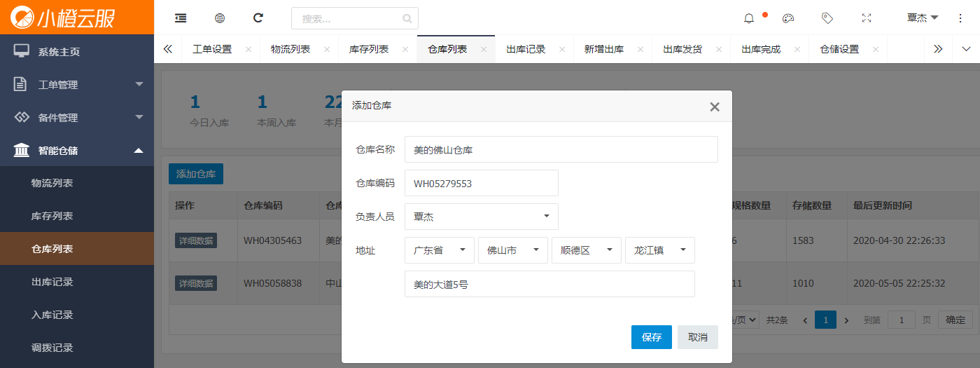The width and height of the screenshot is (980, 368).
Task: Click the page jump number field
Action: coord(902,320)
